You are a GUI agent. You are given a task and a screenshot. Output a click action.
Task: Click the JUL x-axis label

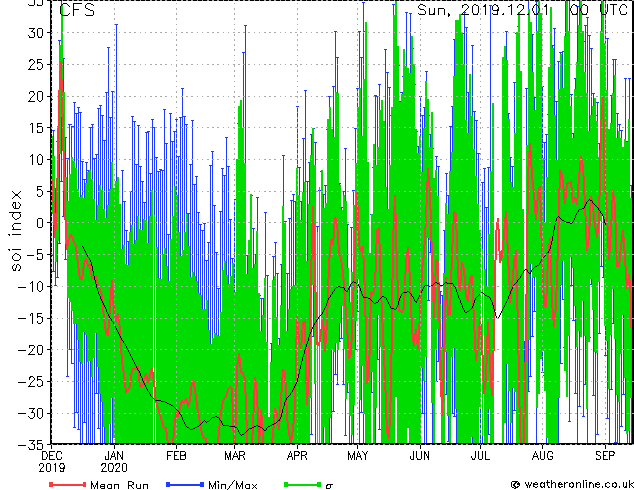pyautogui.click(x=480, y=456)
